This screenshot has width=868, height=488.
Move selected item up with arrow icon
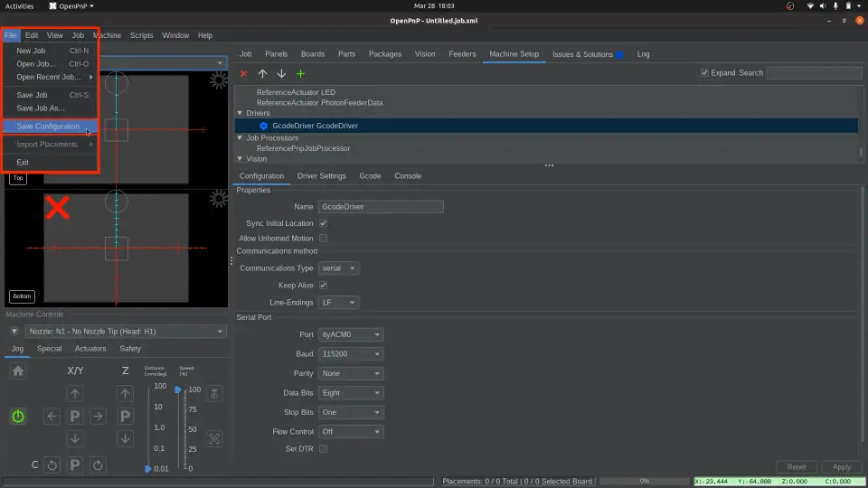click(262, 73)
